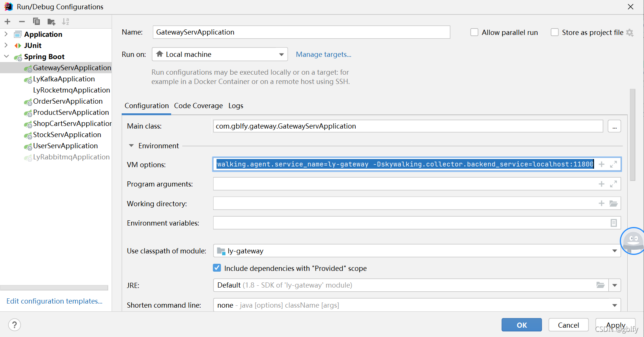Browse for main class with ellipsis button
The height and width of the screenshot is (337, 644).
pos(614,126)
